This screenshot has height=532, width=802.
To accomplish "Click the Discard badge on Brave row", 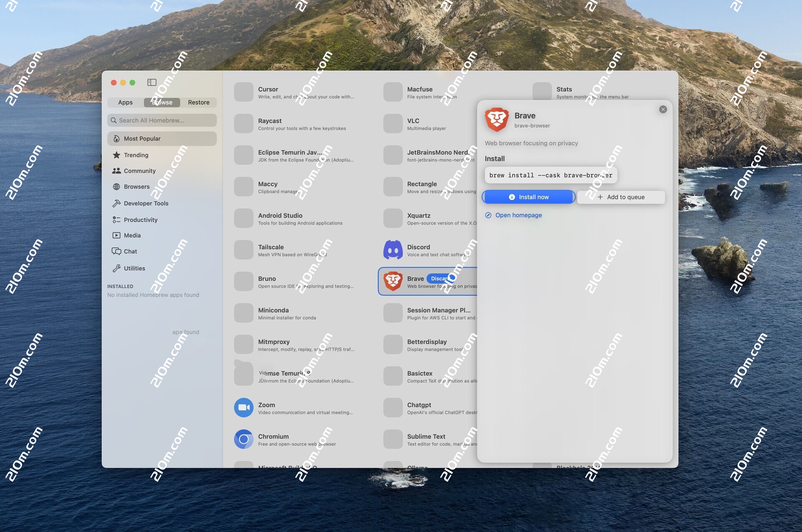I will point(441,279).
